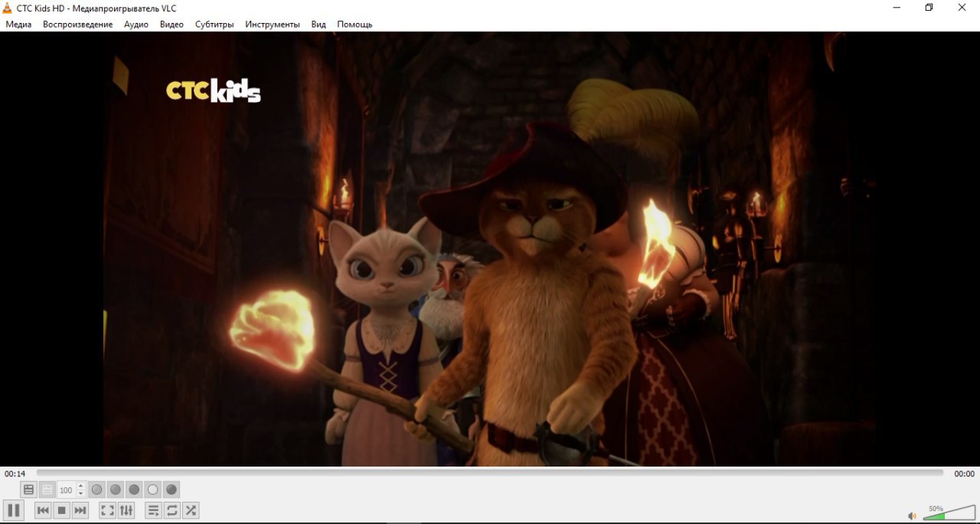Decrease teletext page with the down arrow
Viewport: 980px width, 524px height.
click(x=80, y=493)
